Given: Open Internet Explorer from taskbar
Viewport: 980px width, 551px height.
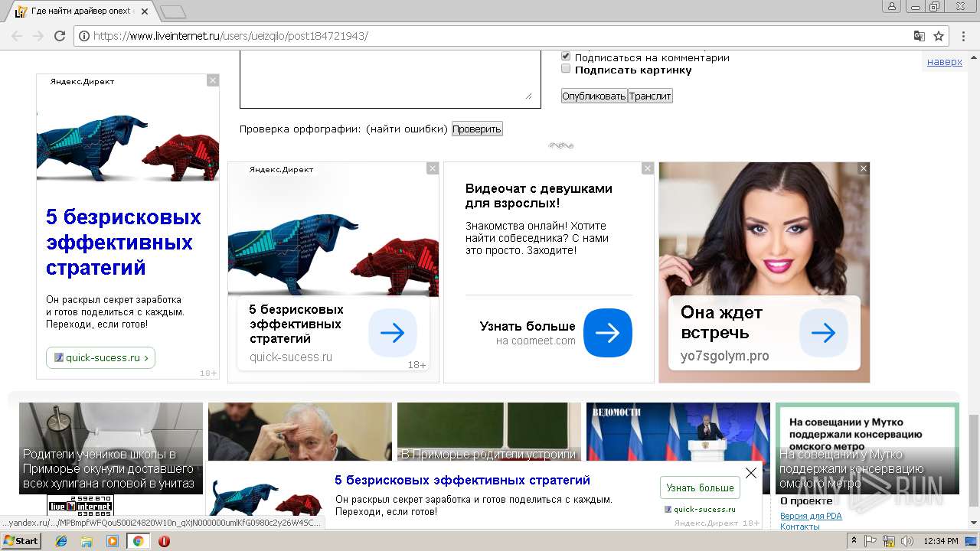Looking at the screenshot, I should point(62,541).
